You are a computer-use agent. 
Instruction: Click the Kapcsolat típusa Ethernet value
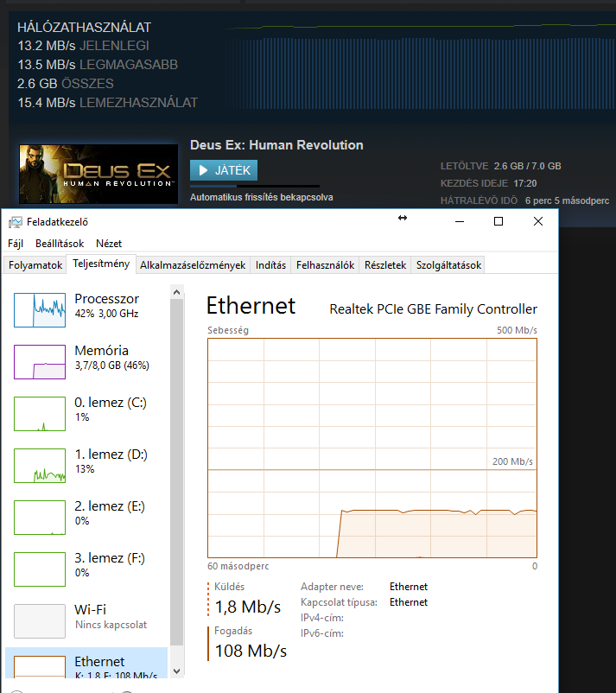[x=409, y=602]
